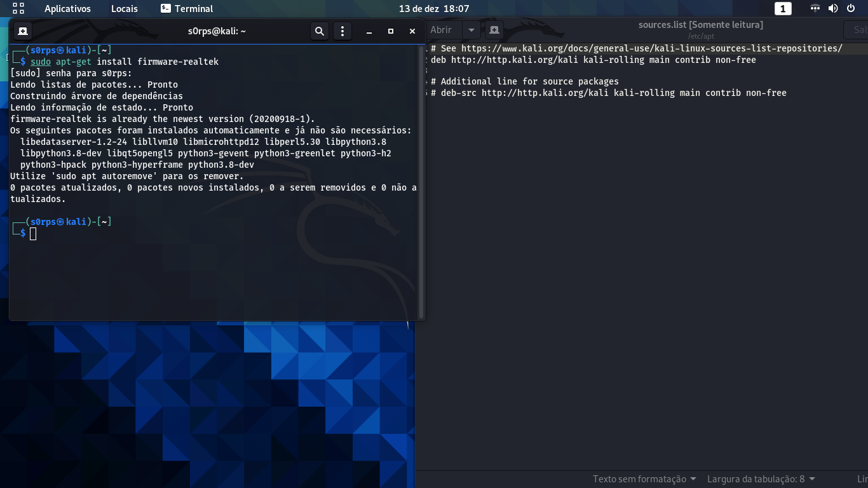Click the firmware-realtek newest version message
This screenshot has width=868, height=488.
point(163,119)
